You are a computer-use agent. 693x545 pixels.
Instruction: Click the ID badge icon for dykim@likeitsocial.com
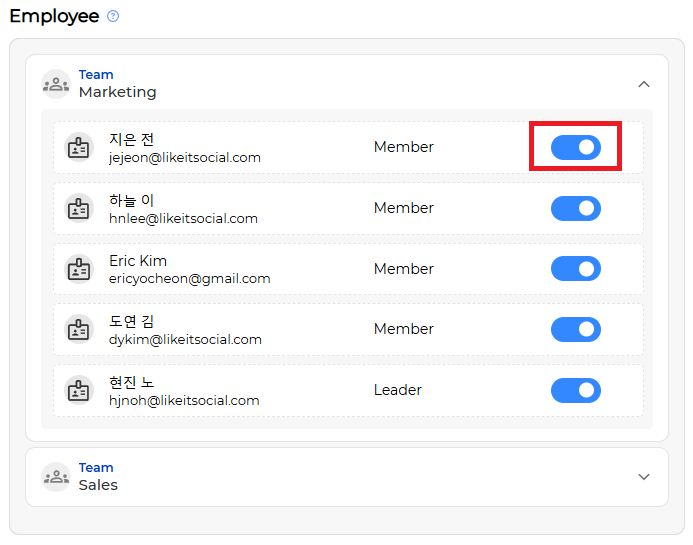point(79,329)
